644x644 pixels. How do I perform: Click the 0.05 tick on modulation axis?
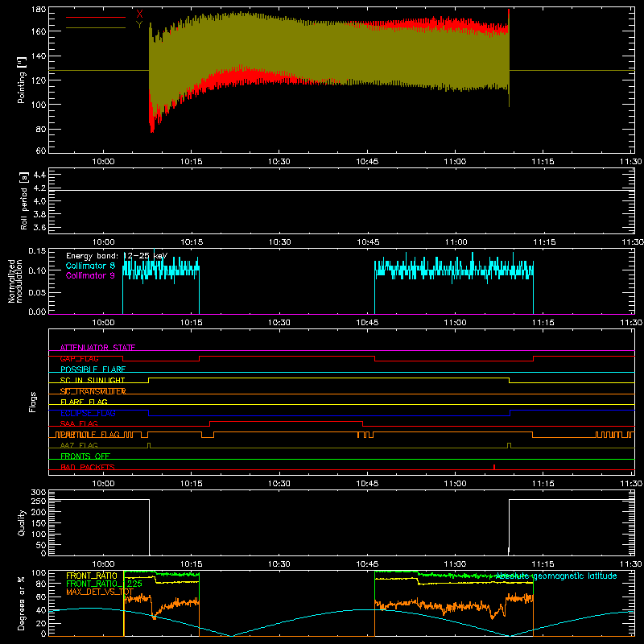coord(37,292)
